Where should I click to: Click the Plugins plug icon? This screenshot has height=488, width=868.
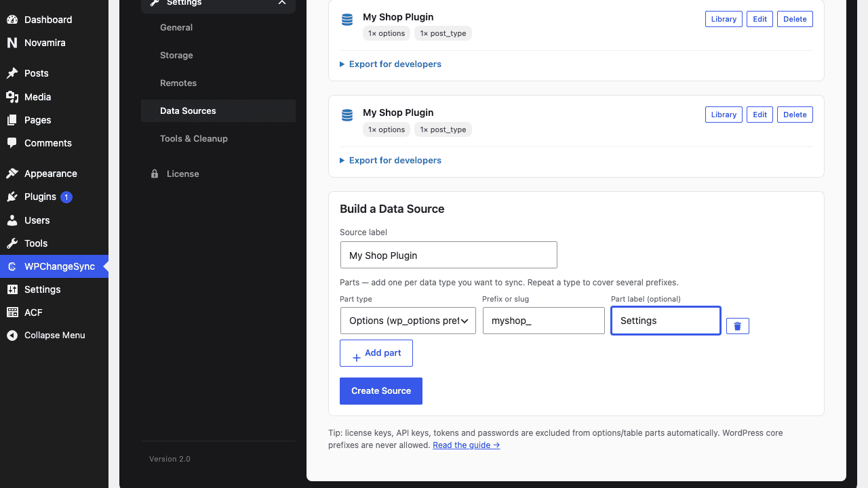[x=12, y=197]
